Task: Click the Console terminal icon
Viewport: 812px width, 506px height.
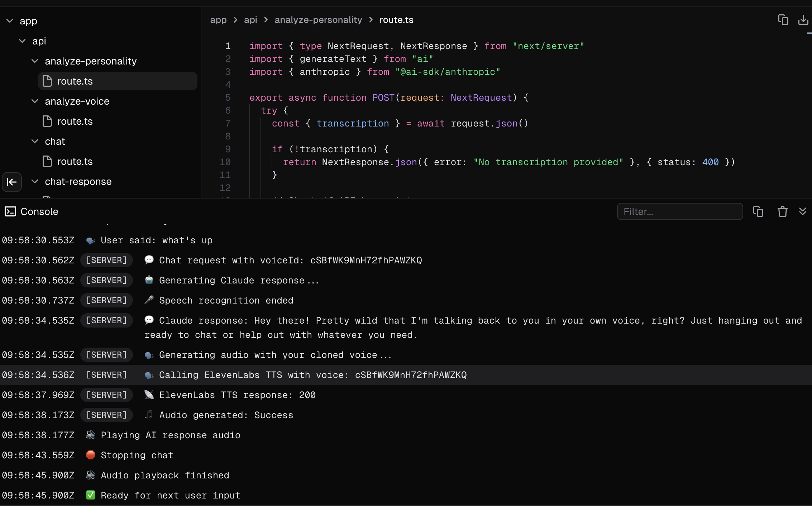Action: pyautogui.click(x=10, y=211)
